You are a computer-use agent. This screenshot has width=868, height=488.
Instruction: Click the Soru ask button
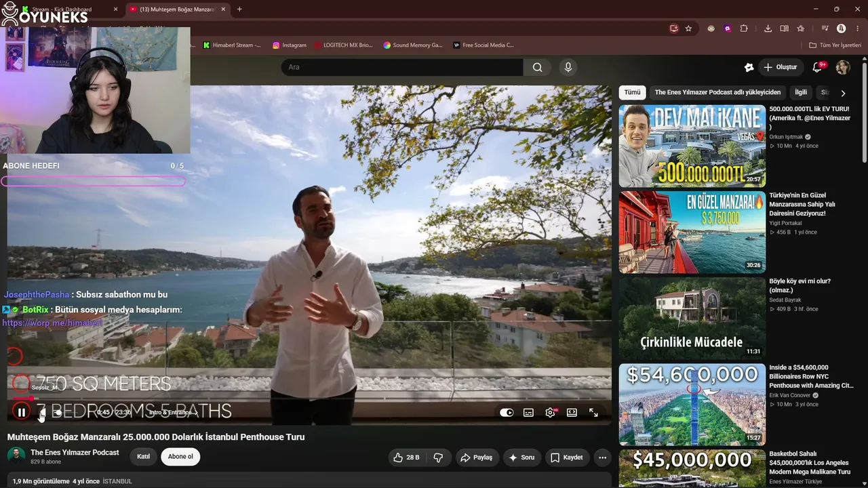pos(521,457)
